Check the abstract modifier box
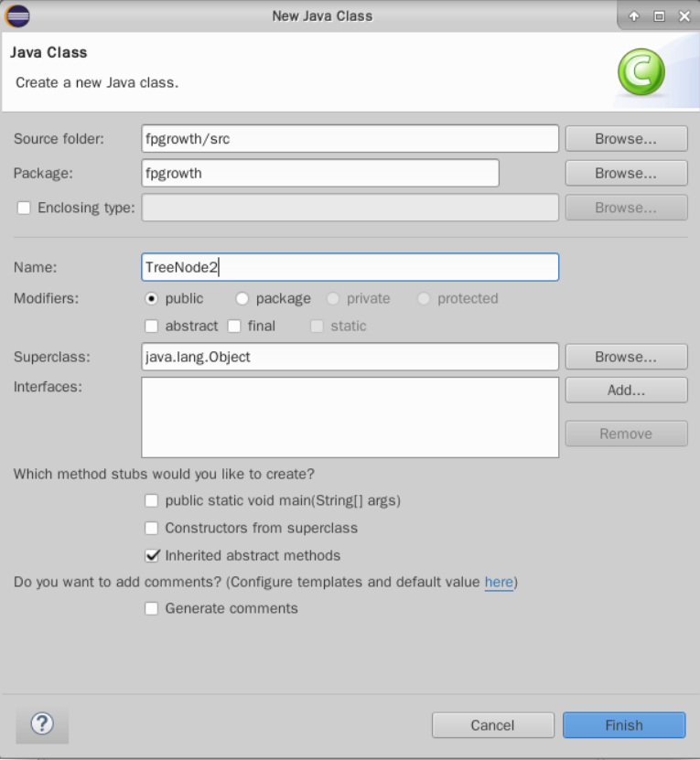The height and width of the screenshot is (760, 700). [152, 326]
